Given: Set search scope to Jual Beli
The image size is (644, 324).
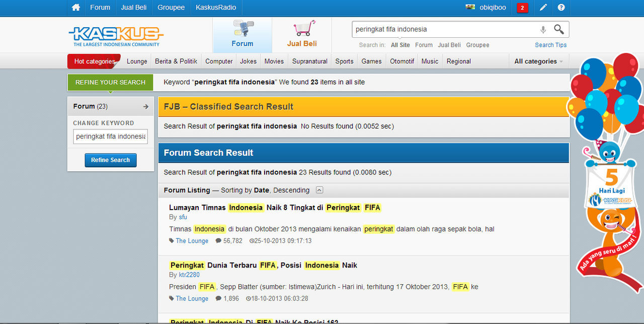Looking at the screenshot, I should point(449,45).
